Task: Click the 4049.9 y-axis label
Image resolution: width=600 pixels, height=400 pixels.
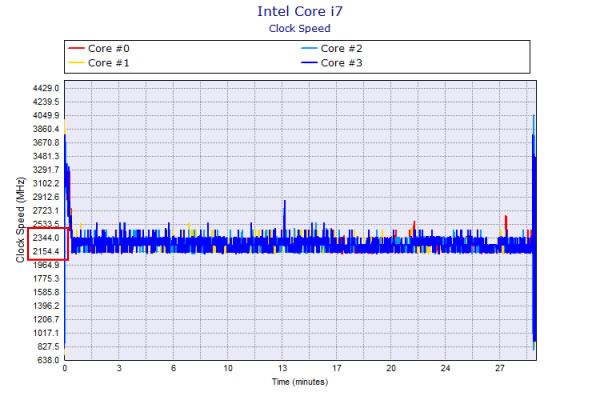Action: click(46, 116)
